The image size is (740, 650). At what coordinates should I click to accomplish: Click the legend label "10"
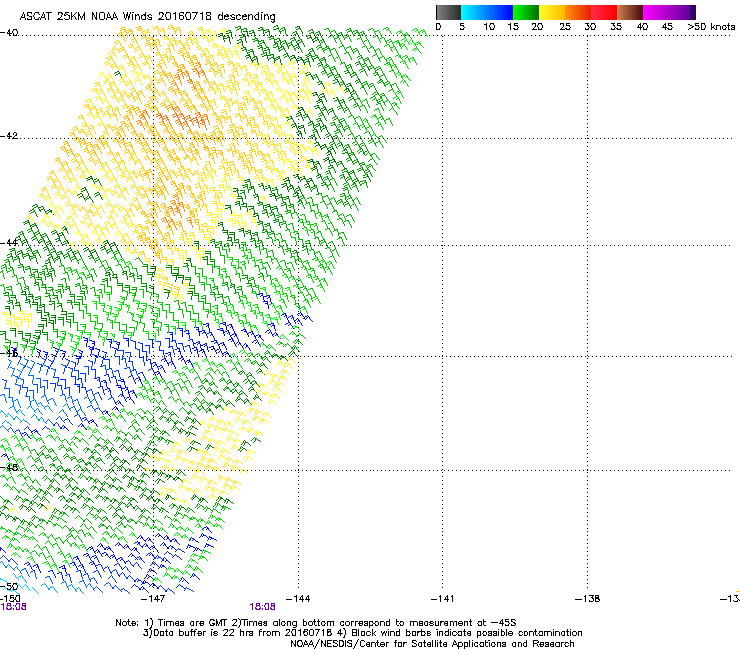tap(489, 27)
